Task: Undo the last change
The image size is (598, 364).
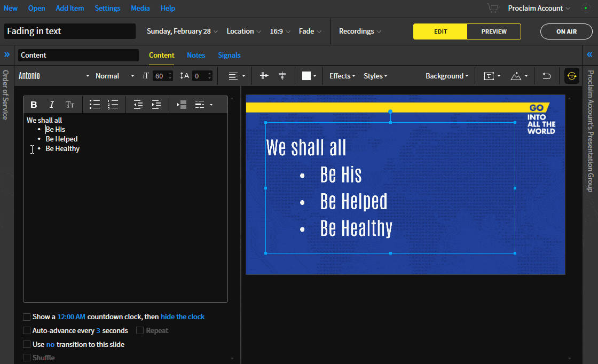Action: click(x=546, y=76)
